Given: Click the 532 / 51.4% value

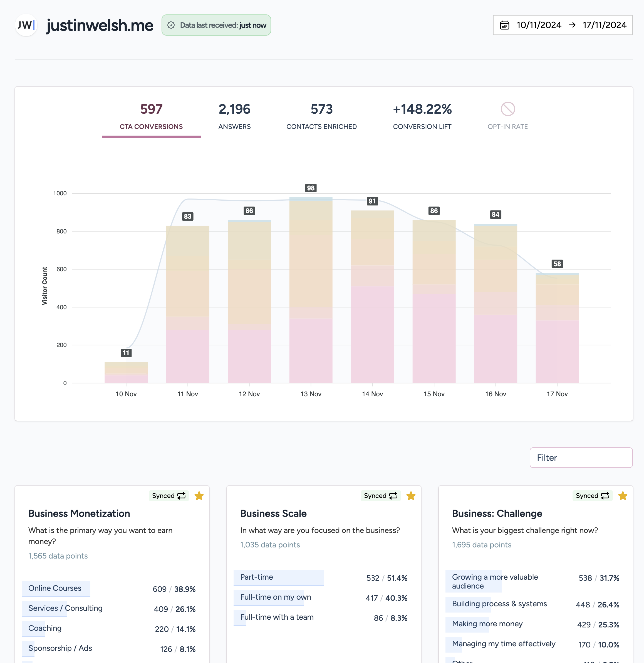Looking at the screenshot, I should click(x=387, y=578).
